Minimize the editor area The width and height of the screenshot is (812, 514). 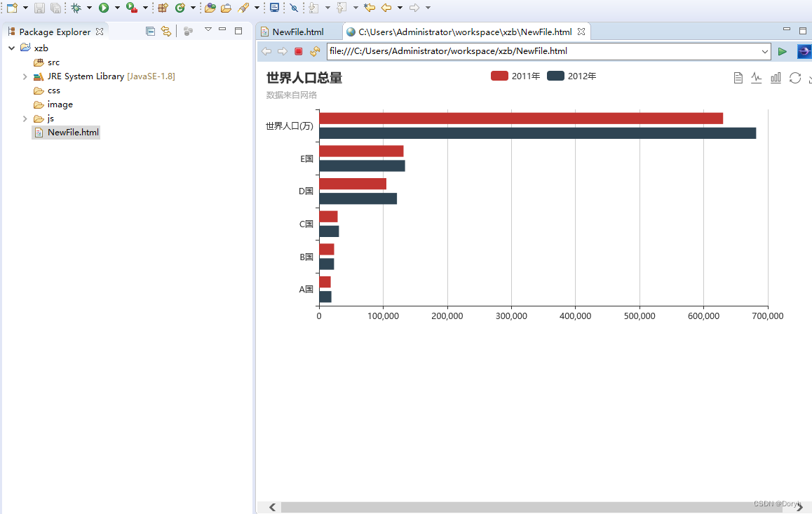[787, 29]
